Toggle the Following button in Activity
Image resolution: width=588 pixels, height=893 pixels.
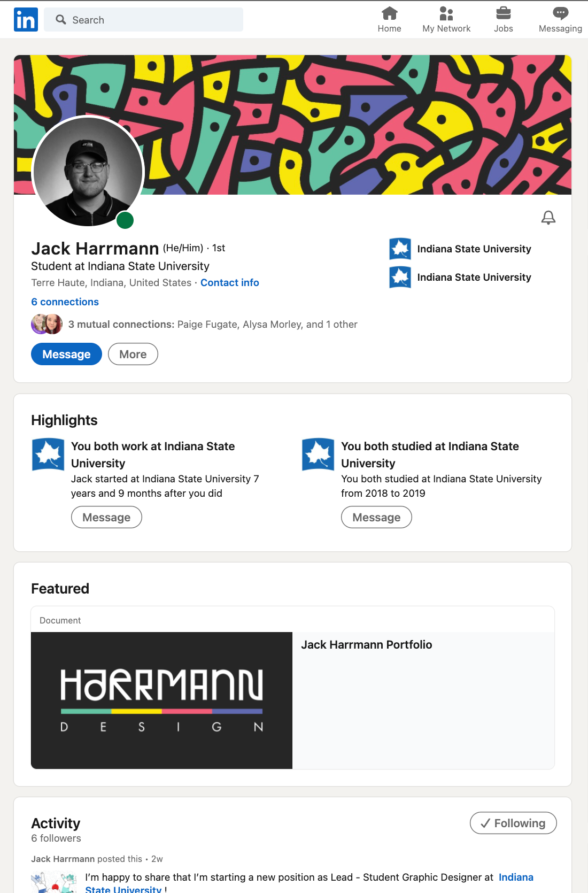coord(513,823)
